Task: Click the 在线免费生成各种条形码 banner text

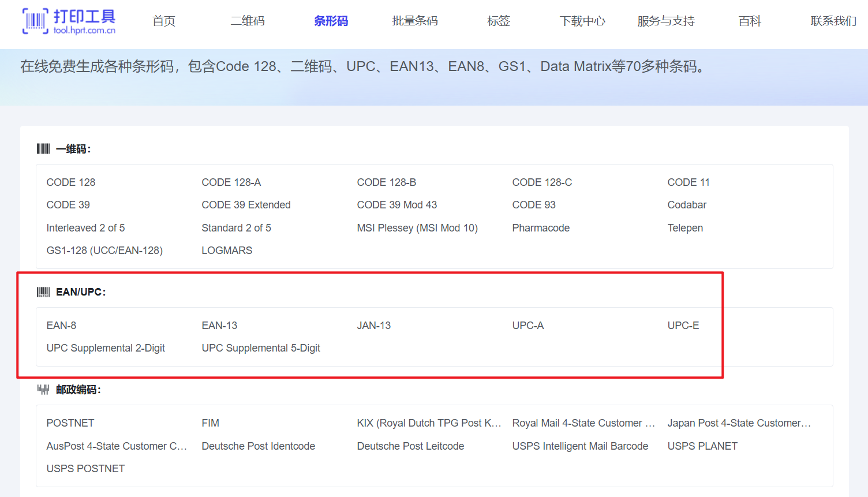Action: pyautogui.click(x=362, y=66)
